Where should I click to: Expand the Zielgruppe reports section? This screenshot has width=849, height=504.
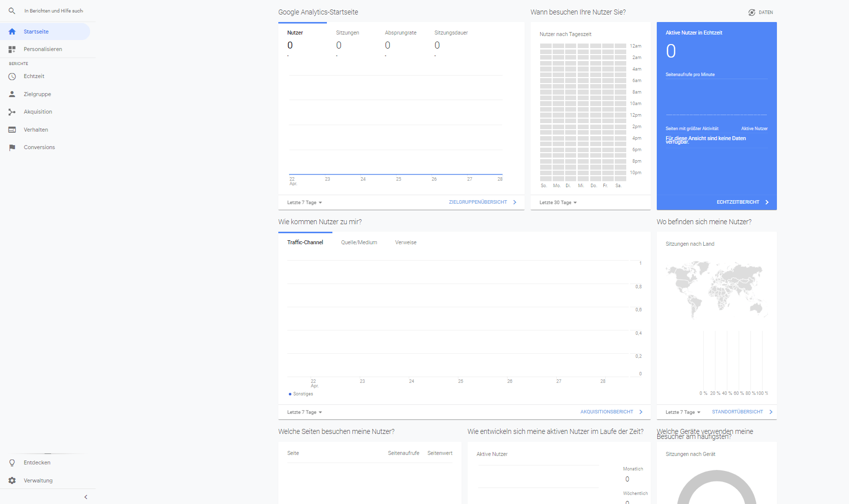pos(45,94)
